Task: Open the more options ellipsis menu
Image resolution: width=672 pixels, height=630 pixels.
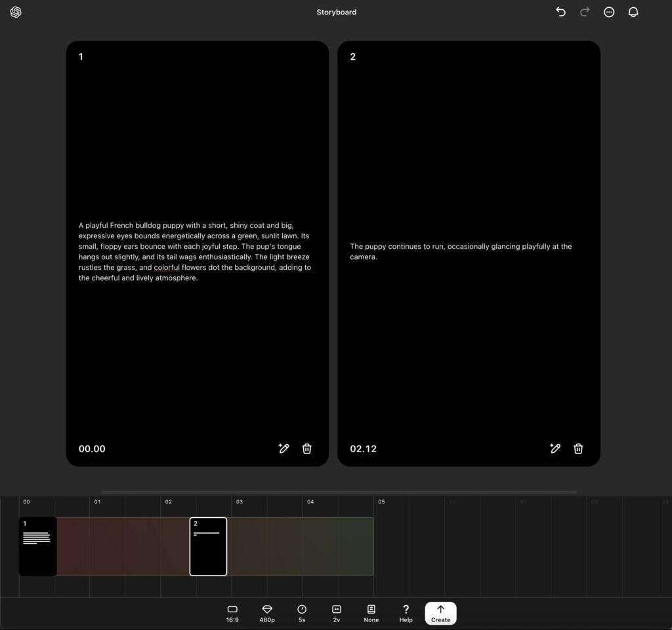Action: click(609, 12)
